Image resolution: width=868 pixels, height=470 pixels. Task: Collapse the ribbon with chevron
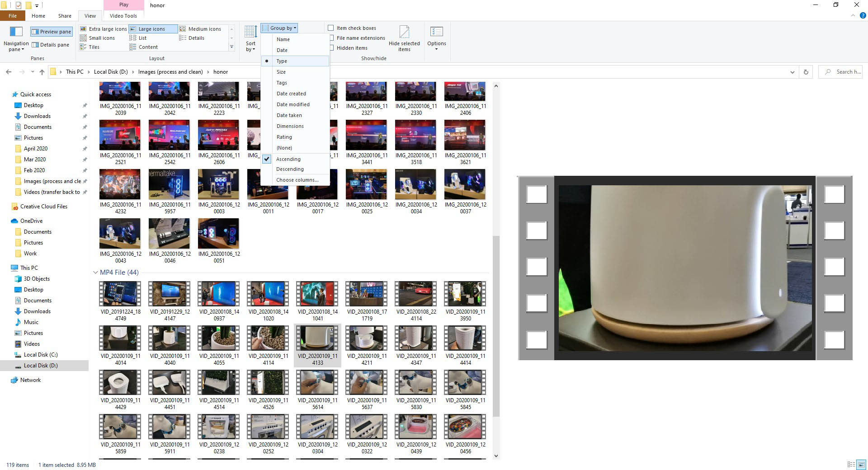coord(853,15)
